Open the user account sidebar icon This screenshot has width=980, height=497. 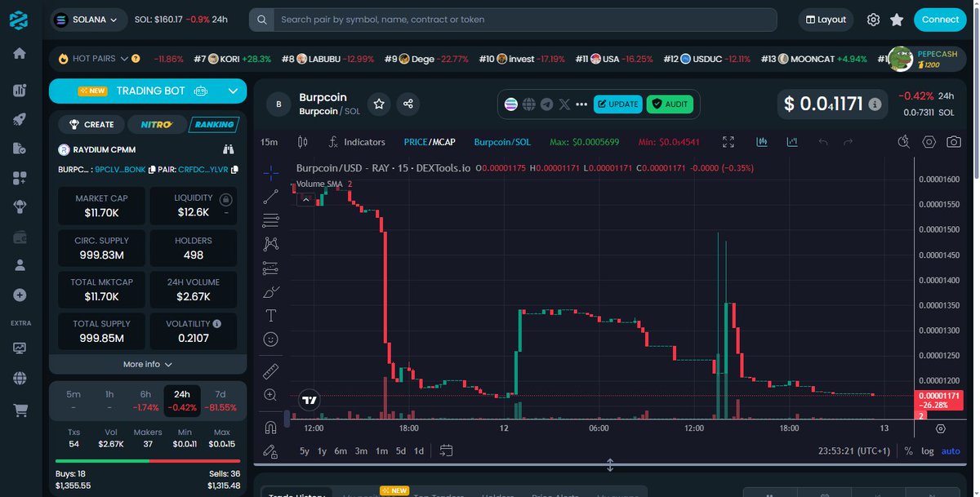(20, 265)
